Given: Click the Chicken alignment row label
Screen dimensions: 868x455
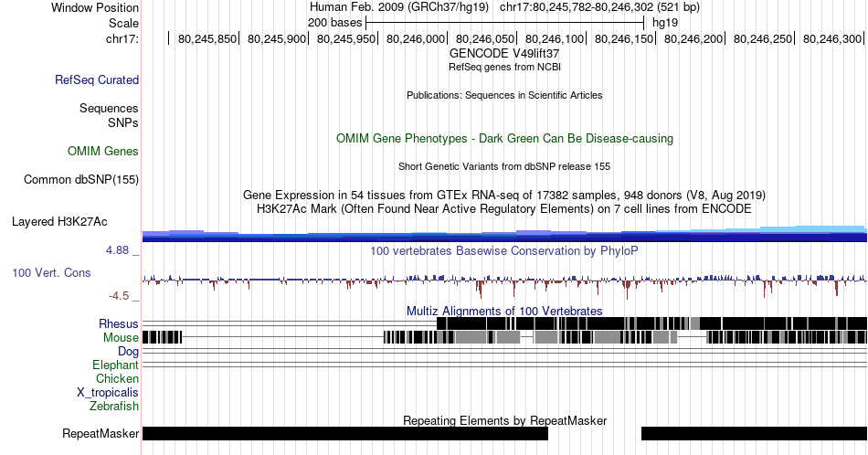Looking at the screenshot, I should [x=117, y=378].
